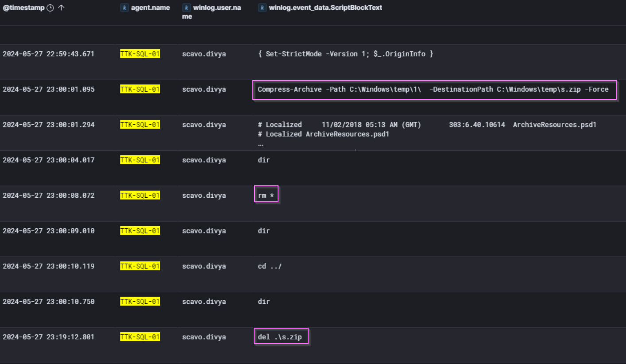Viewport: 626px width, 364px height.
Task: Select timestamp 2024-05-27 22:59:43.671
Action: 48,54
